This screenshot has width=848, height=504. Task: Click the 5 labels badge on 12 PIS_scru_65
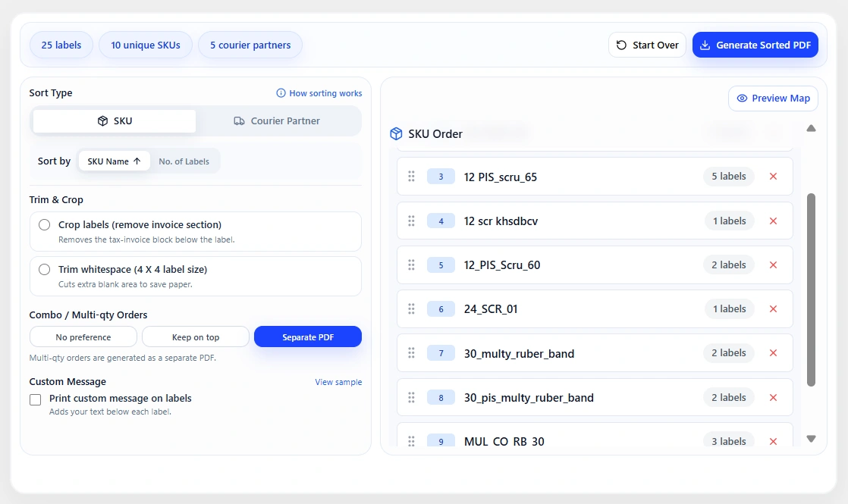coord(728,177)
